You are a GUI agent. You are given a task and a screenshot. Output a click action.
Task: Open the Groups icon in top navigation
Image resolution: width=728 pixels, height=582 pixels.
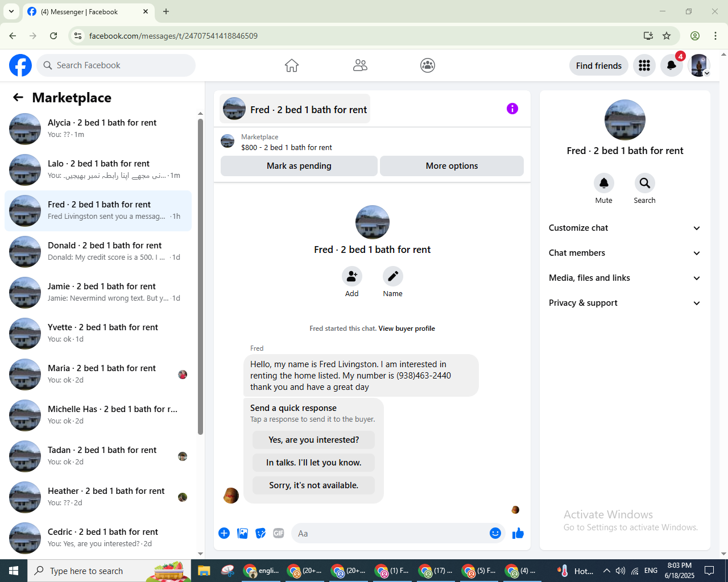428,65
